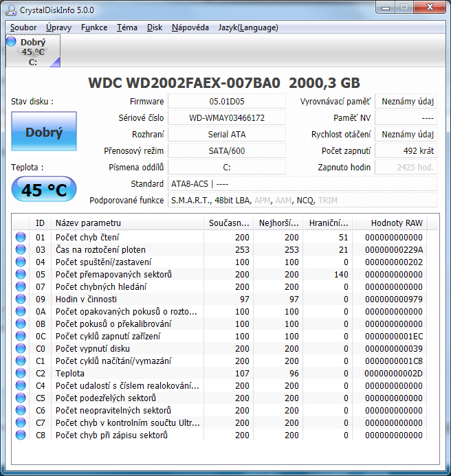Click status orb for Počet vypnutí disku
Viewport: 451px width, 476px height.
coord(21,348)
